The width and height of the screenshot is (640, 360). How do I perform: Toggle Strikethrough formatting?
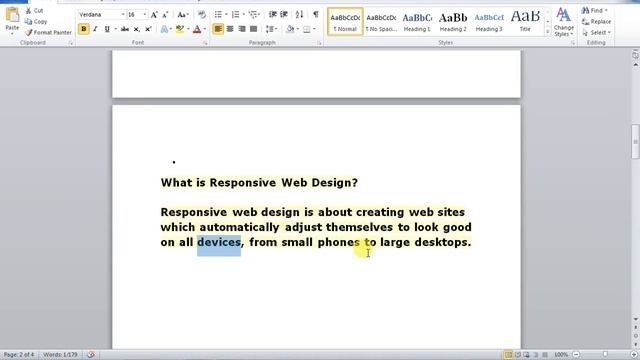pos(125,29)
